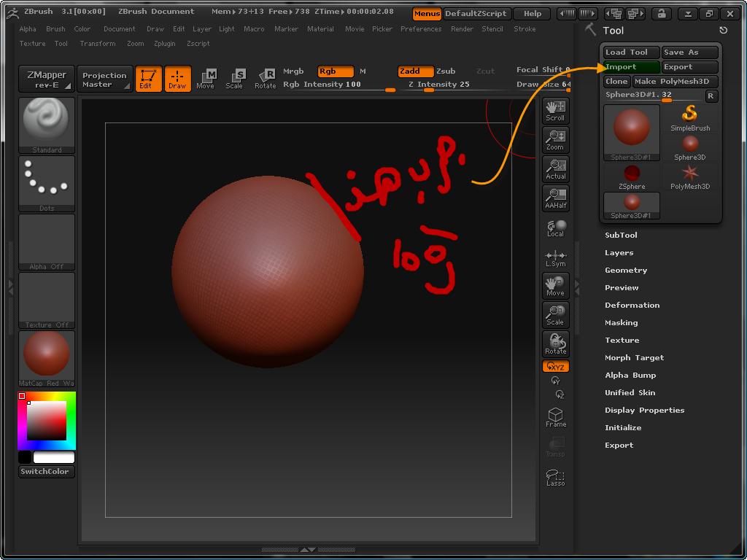
Task: Open the Dots stroke selector
Action: [x=47, y=184]
